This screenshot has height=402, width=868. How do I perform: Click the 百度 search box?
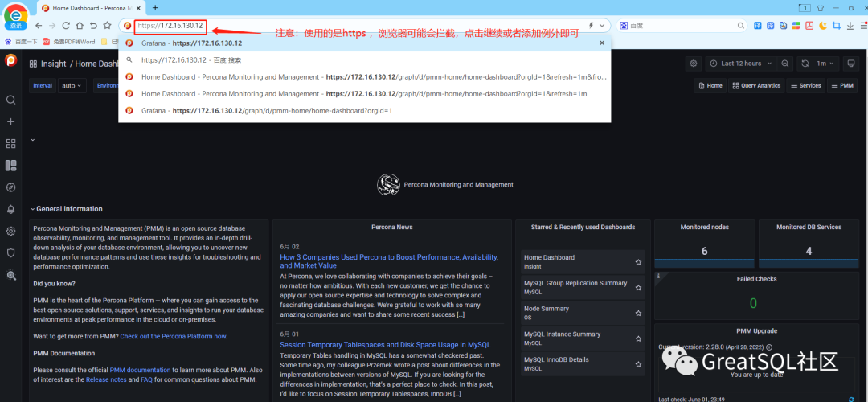[681, 26]
